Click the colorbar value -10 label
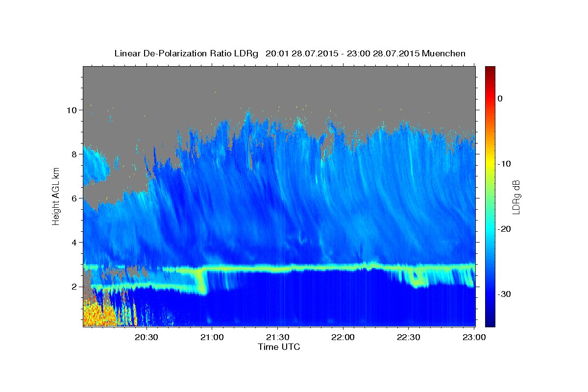Image resolution: width=588 pixels, height=392 pixels. (x=504, y=164)
